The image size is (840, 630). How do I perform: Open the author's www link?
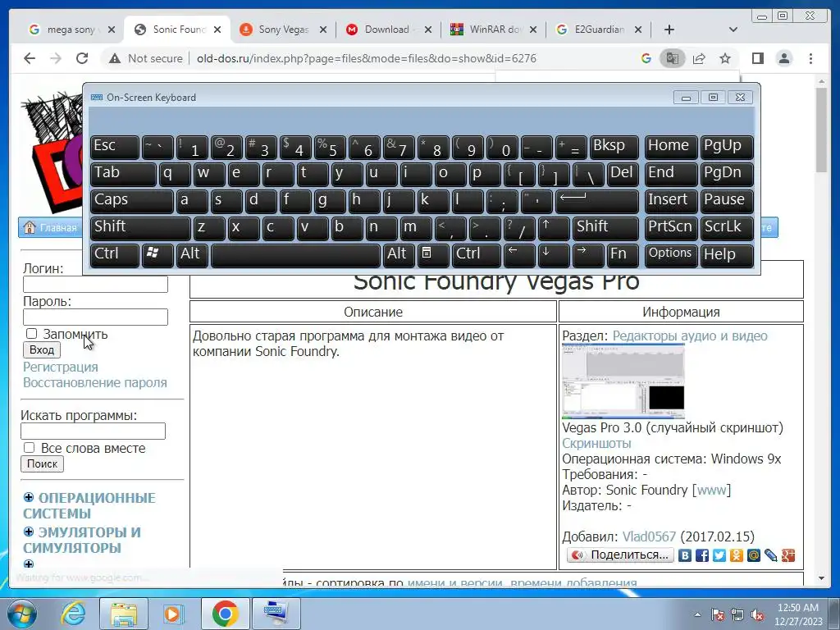coord(711,490)
